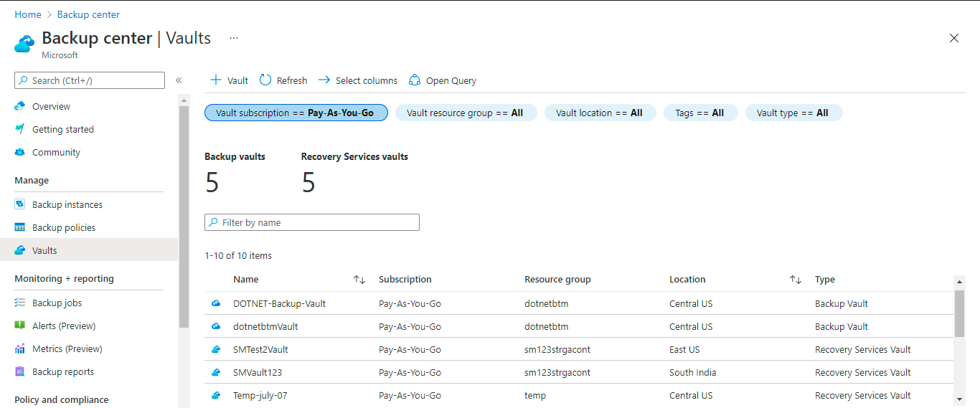Screen dimensions: 980x408
Task: Click the Open Query button label
Action: (x=451, y=80)
